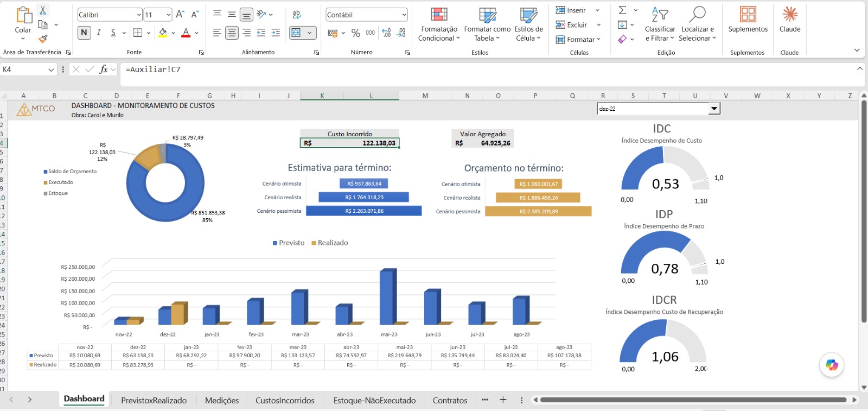This screenshot has width=868, height=411.
Task: Toggle center horizontal alignment
Action: click(232, 33)
